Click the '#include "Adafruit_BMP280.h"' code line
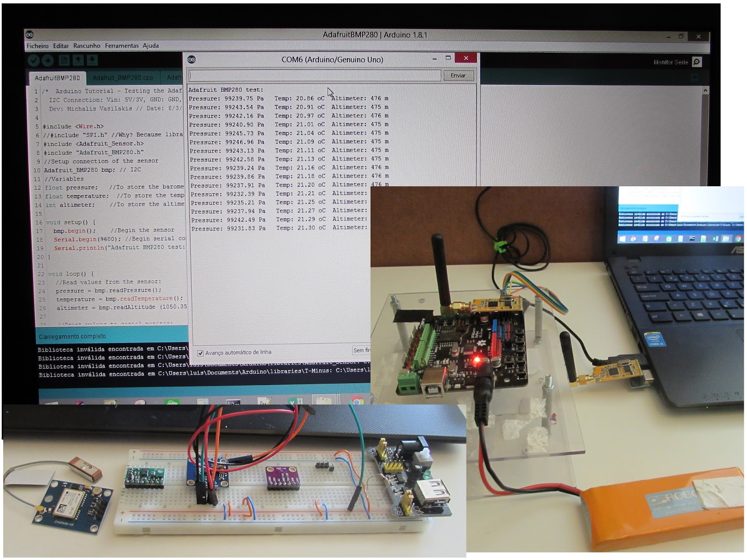Image resolution: width=747 pixels, height=560 pixels. pyautogui.click(x=94, y=153)
